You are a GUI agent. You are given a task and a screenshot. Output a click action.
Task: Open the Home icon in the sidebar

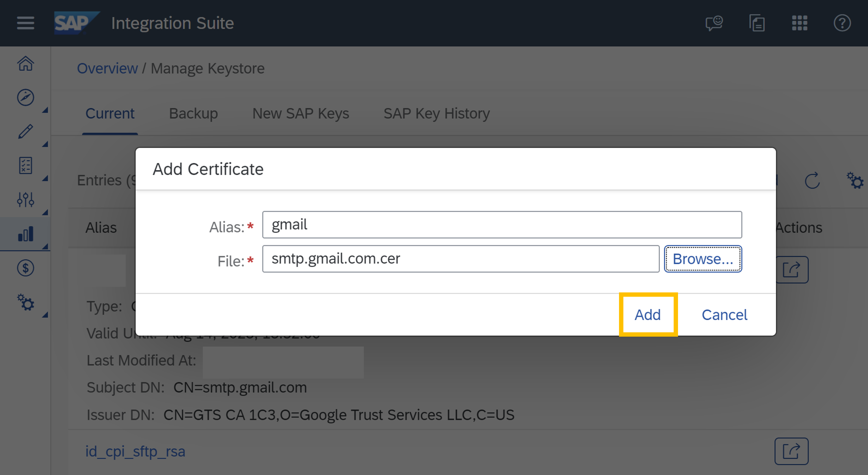click(x=26, y=63)
